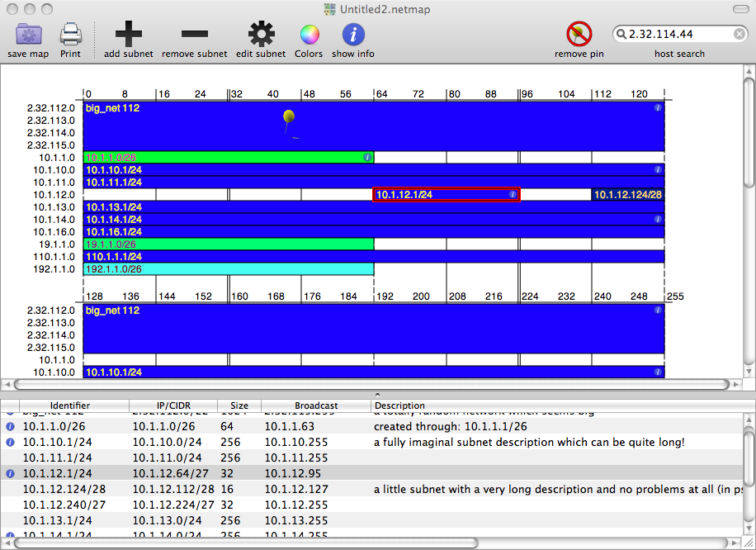756x550 pixels.
Task: Open the edit subnet gear tool
Action: click(x=260, y=36)
